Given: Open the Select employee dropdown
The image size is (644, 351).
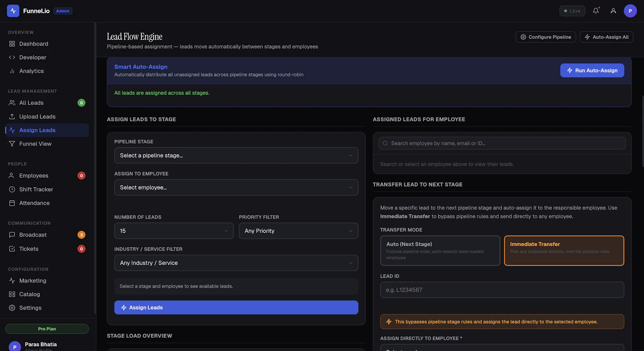Looking at the screenshot, I should tap(236, 187).
